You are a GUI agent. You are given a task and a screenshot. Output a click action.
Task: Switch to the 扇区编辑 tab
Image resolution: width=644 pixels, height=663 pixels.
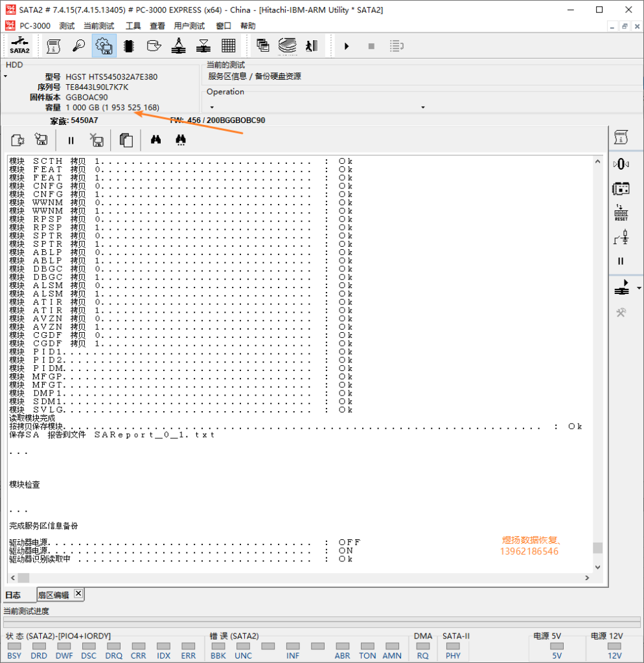(x=53, y=596)
